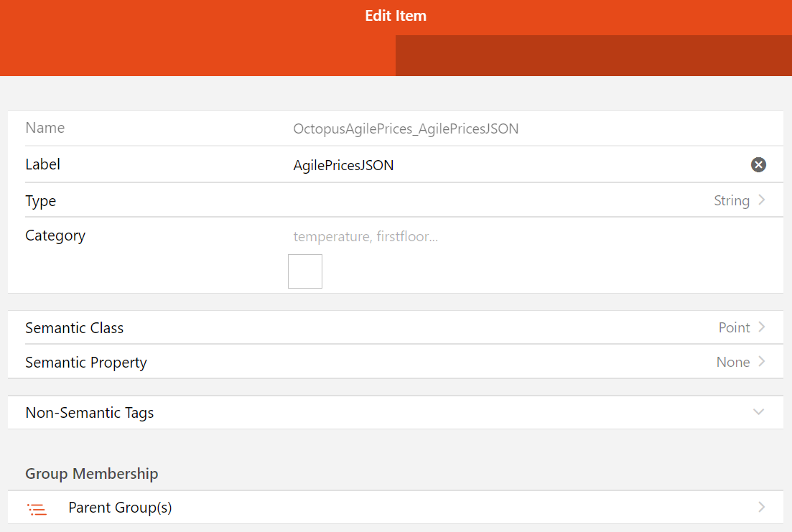792x532 pixels.
Task: Click the list icon beside Parent Group(s)
Action: [37, 509]
